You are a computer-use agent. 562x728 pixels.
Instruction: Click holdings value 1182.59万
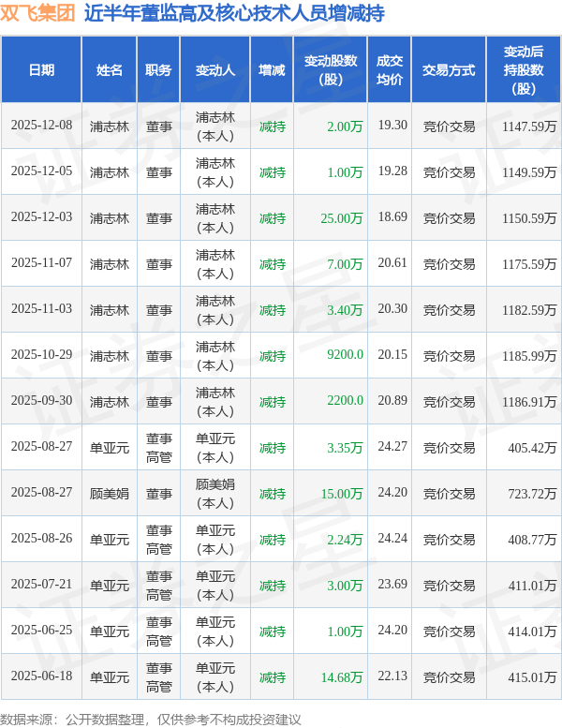529,310
